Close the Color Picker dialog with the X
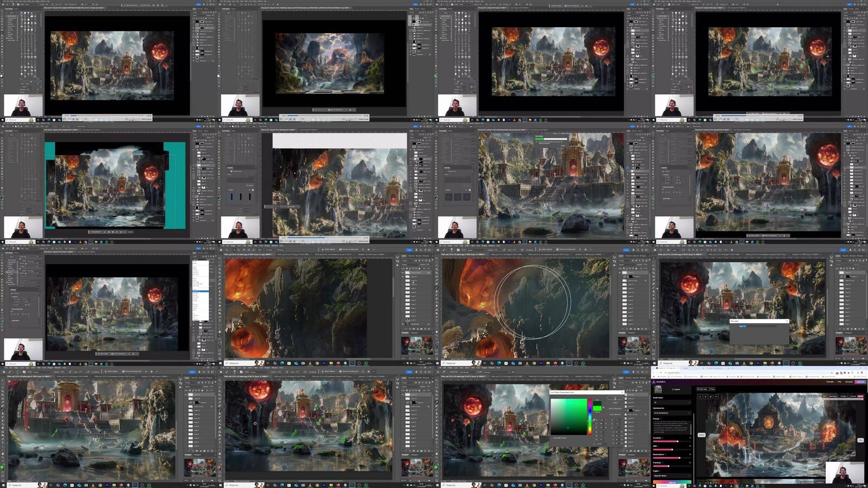The width and height of the screenshot is (868, 488). coord(622,392)
